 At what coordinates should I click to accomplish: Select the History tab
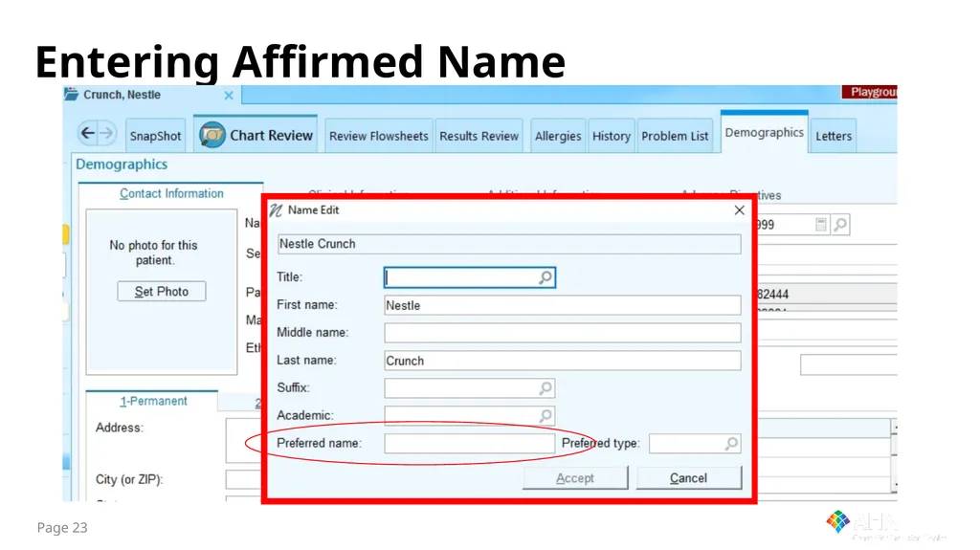coord(612,136)
